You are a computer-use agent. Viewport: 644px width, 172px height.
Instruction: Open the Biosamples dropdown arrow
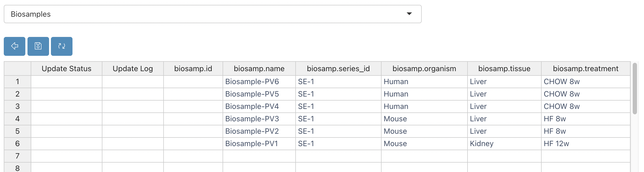click(x=409, y=14)
